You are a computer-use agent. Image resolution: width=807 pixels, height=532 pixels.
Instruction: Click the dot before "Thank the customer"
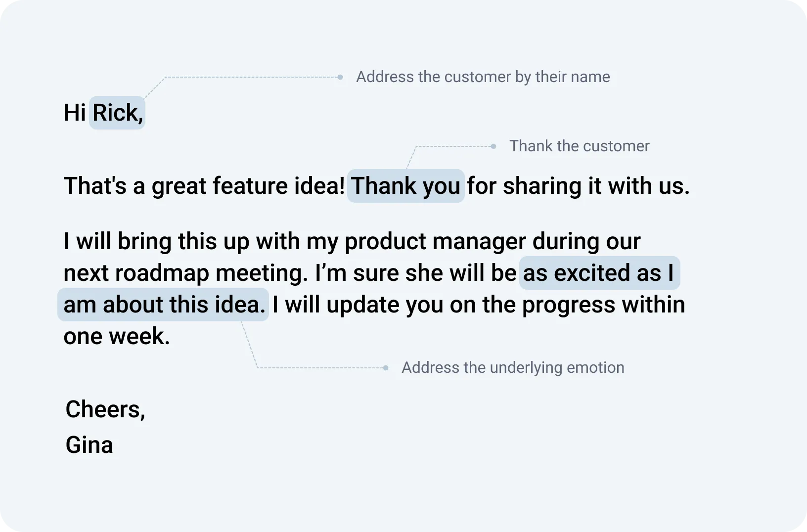(493, 146)
